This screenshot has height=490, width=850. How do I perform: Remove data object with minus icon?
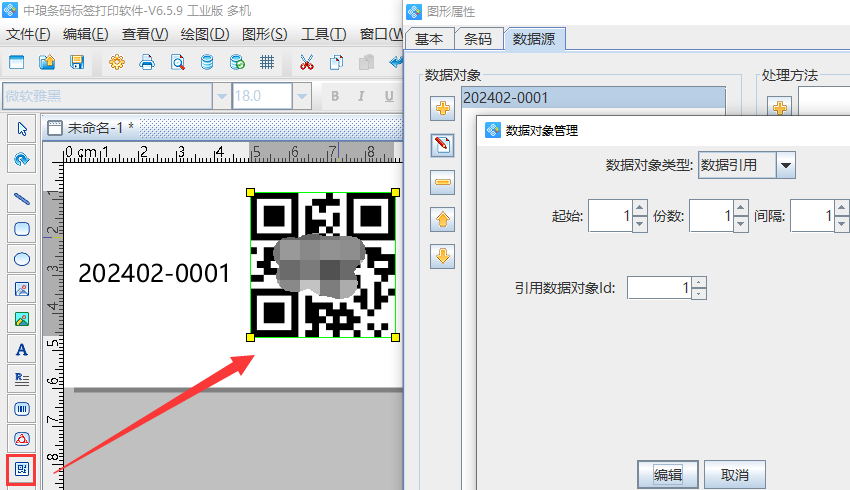(443, 182)
